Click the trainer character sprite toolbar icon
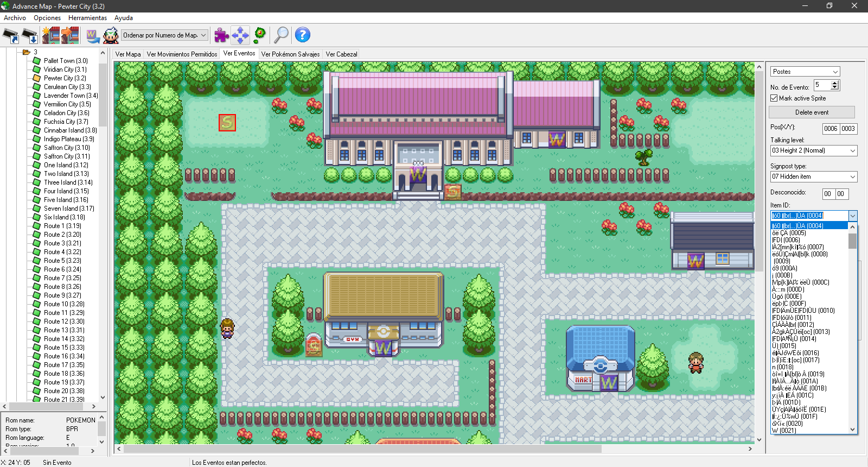 111,36
